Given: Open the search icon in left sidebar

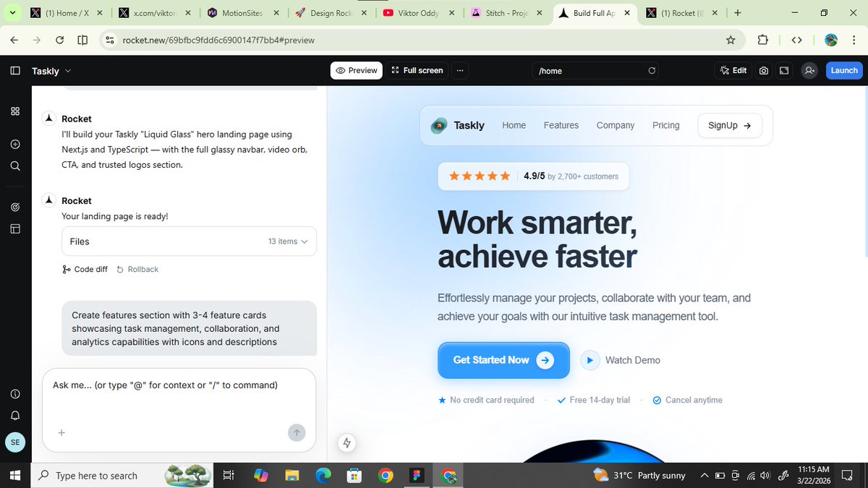Looking at the screenshot, I should coord(15,166).
